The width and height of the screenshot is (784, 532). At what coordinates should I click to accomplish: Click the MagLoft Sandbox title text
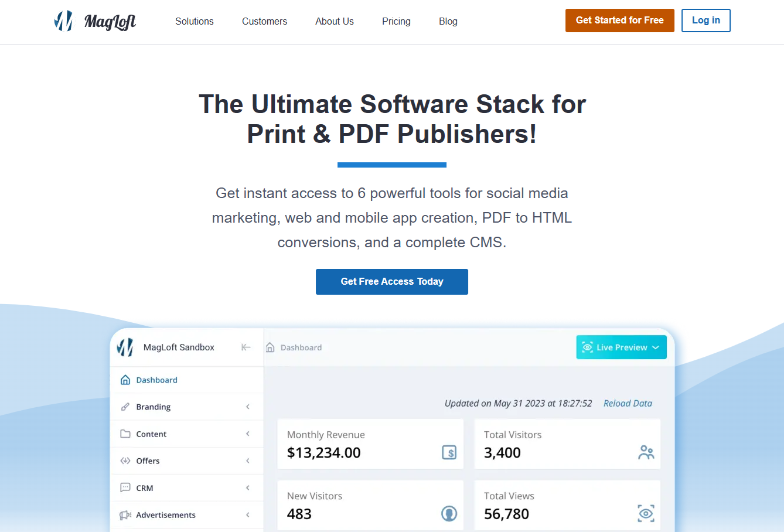179,347
